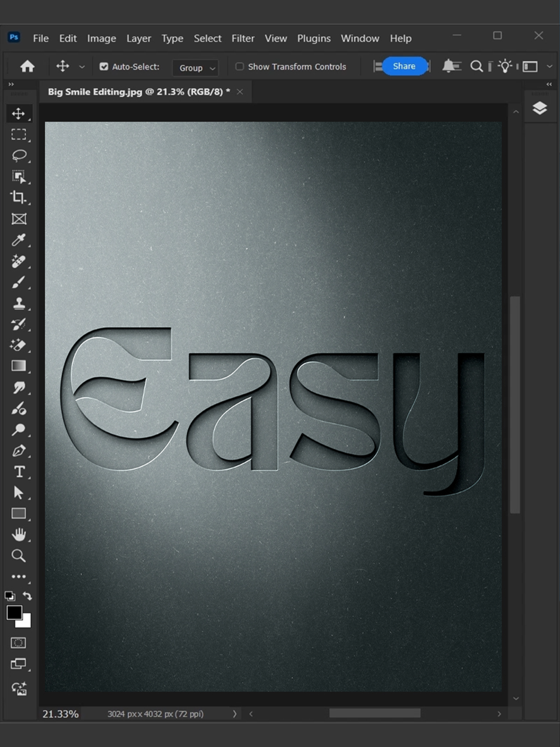Open the search magnifier in options bar
The height and width of the screenshot is (747, 560).
pyautogui.click(x=476, y=66)
